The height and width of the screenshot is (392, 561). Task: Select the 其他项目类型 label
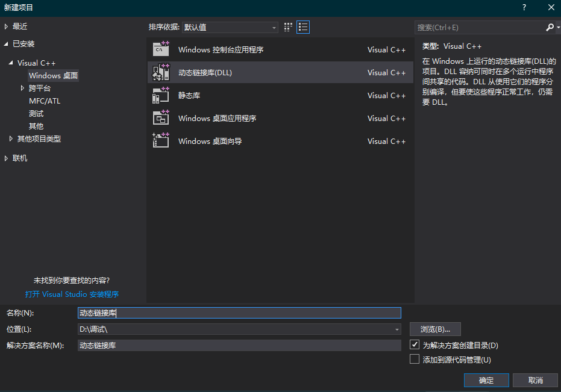(x=39, y=138)
